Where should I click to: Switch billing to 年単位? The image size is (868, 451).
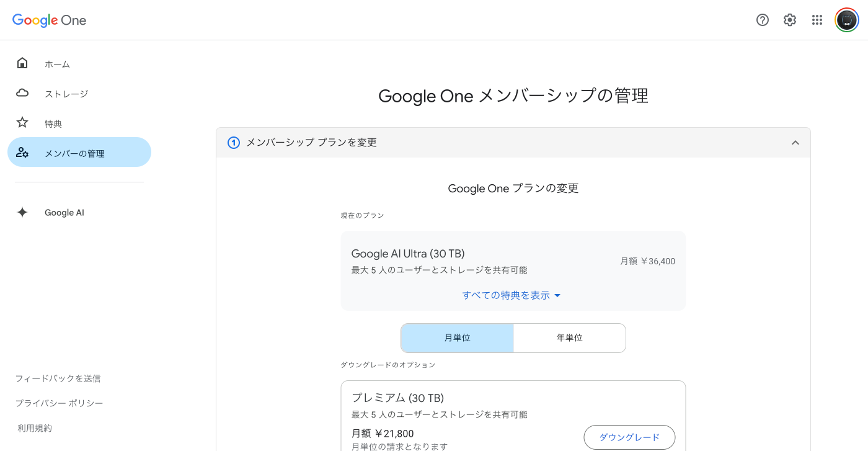point(569,337)
